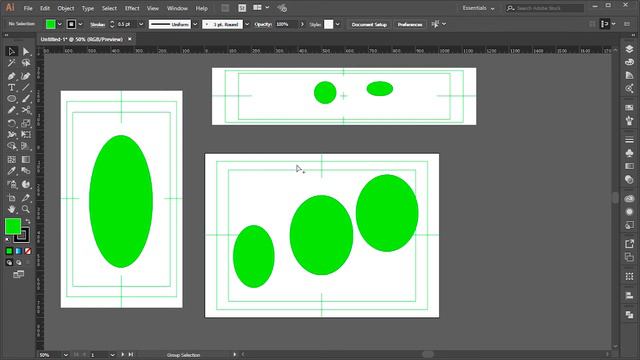Select the Scale tool
Screen dimensions: 640x360
26,123
